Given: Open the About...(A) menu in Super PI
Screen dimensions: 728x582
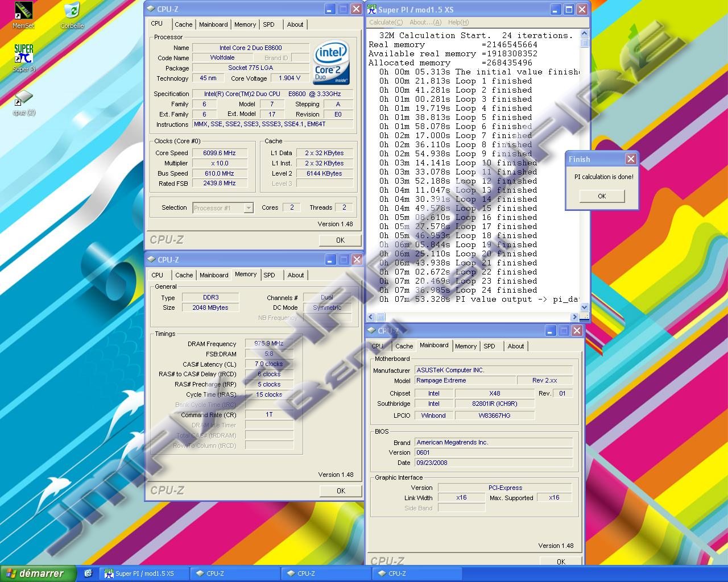Looking at the screenshot, I should pyautogui.click(x=425, y=22).
